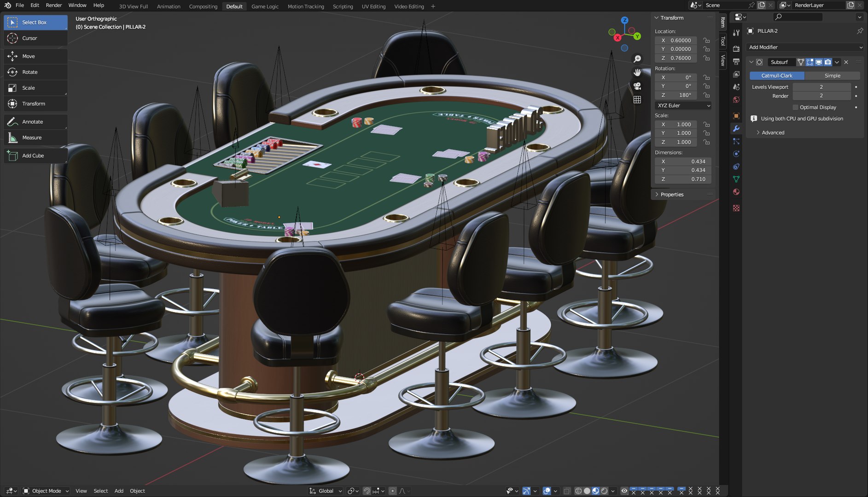
Task: Open the Physics properties tab icon
Action: point(736,154)
